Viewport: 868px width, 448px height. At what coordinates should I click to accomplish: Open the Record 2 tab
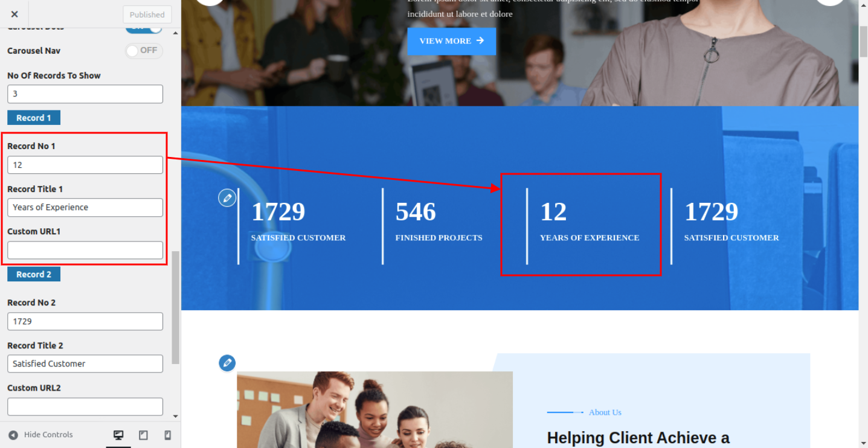coord(34,274)
